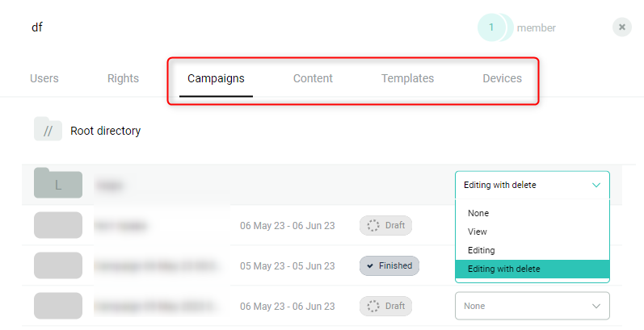Viewport: 644px width, 330px height.
Task: Switch to the Devices tab
Action: 502,78
